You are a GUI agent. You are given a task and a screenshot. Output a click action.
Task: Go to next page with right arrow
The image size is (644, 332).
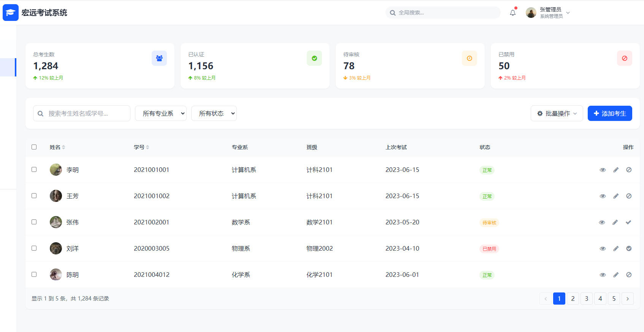(627, 299)
